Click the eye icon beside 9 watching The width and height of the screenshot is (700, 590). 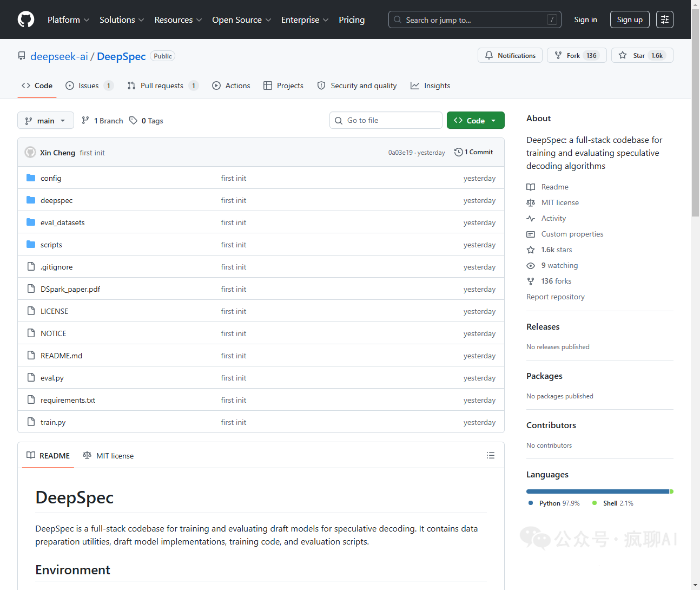coord(531,265)
